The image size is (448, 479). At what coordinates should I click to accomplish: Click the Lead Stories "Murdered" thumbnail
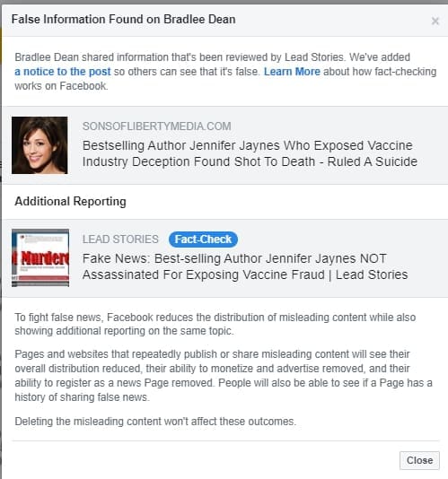pos(40,257)
